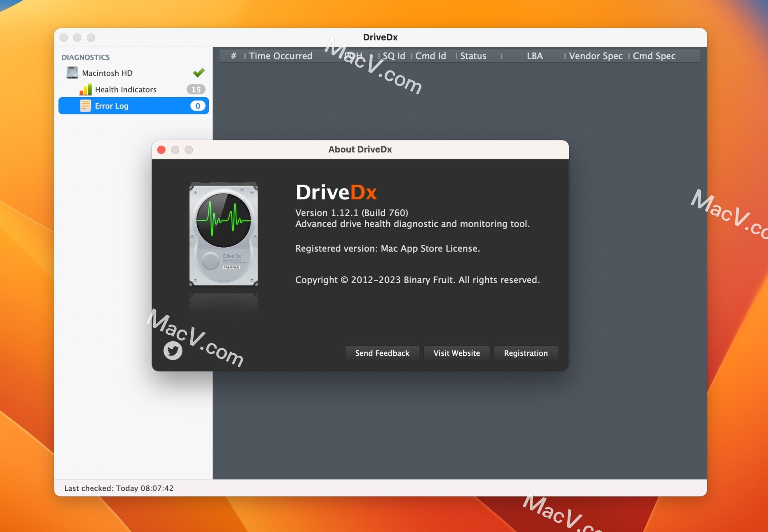
Task: Click the DriveDx drive icon in About dialog
Action: click(223, 234)
